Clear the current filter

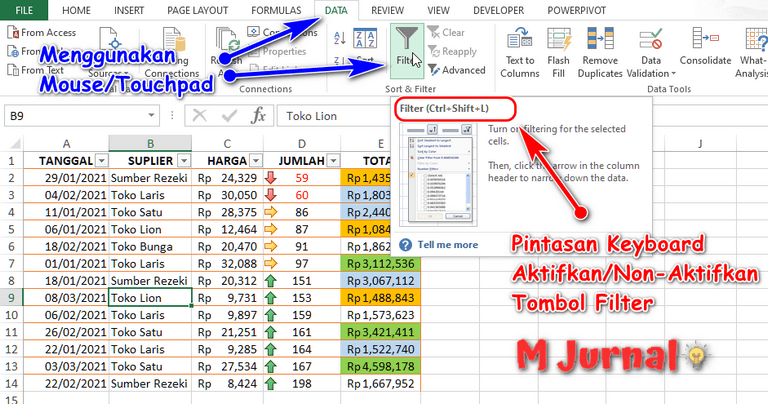(446, 33)
